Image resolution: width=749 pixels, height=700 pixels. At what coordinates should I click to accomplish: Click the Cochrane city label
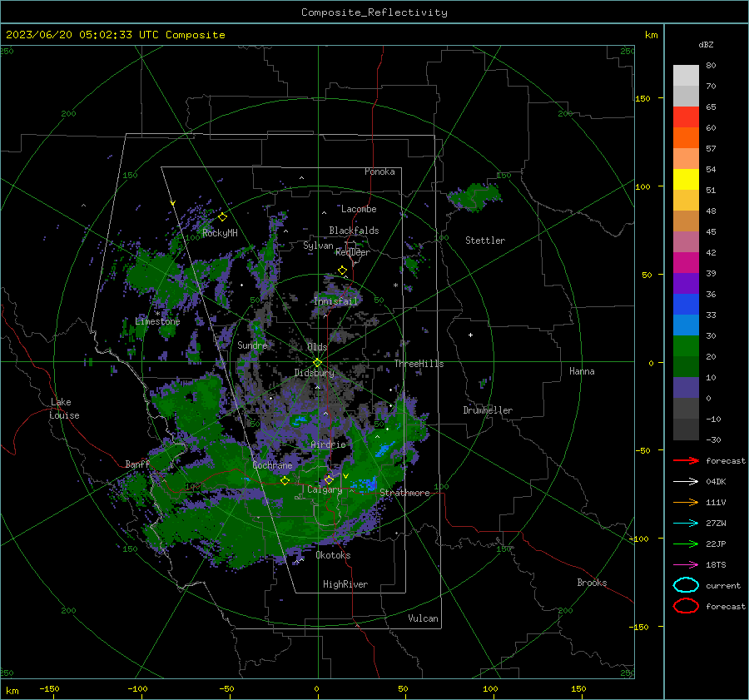[272, 465]
